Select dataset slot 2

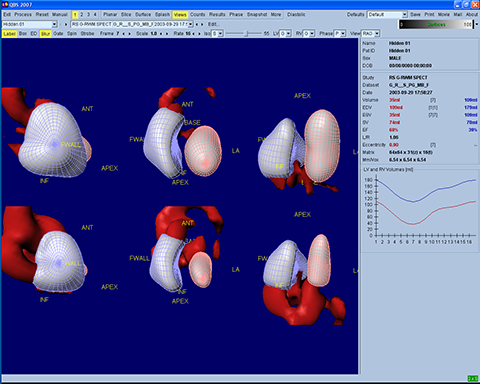coord(82,15)
